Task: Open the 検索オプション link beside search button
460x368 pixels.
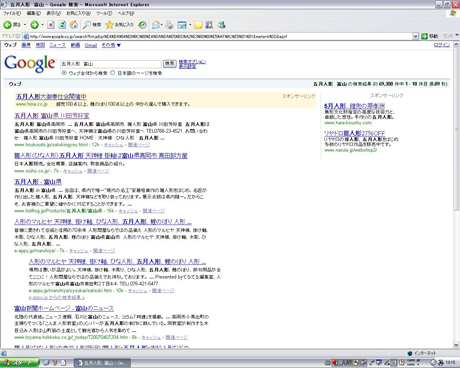Action: point(192,62)
